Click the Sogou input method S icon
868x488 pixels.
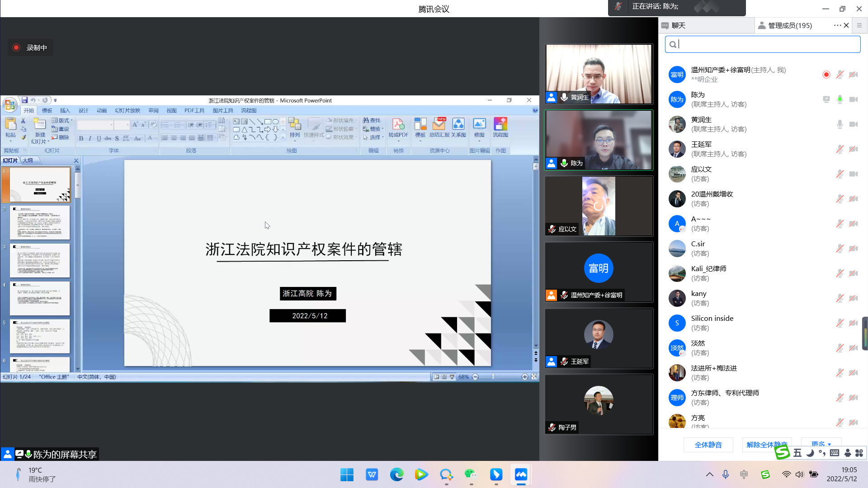pos(781,452)
